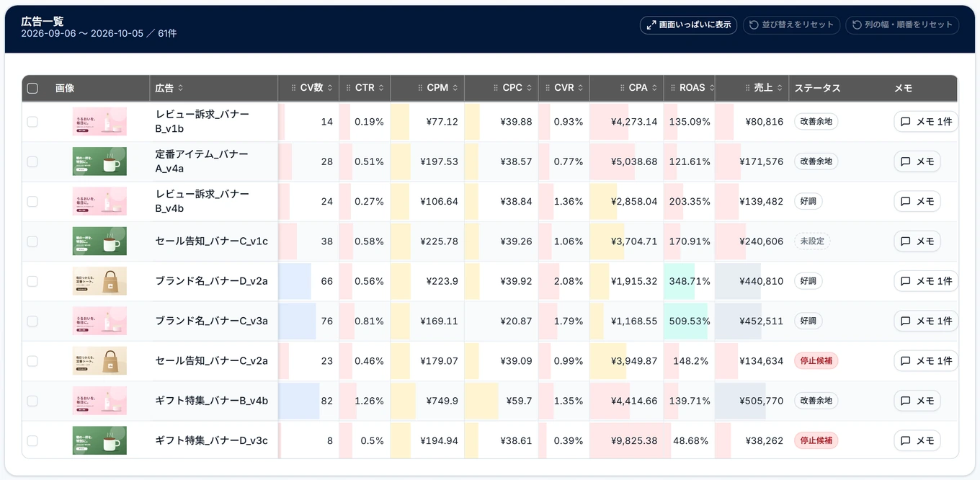Check the ブランド名_バナーD_v2a row checkbox

point(32,281)
